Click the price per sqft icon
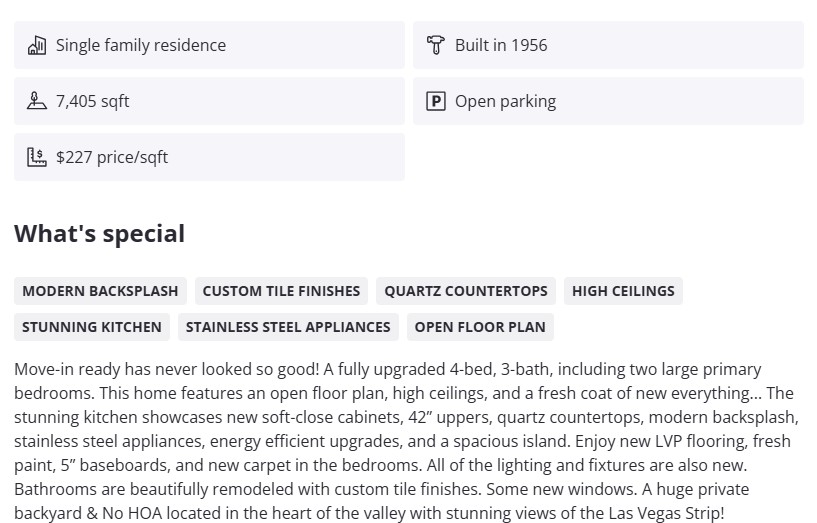817x523 pixels. 37,157
